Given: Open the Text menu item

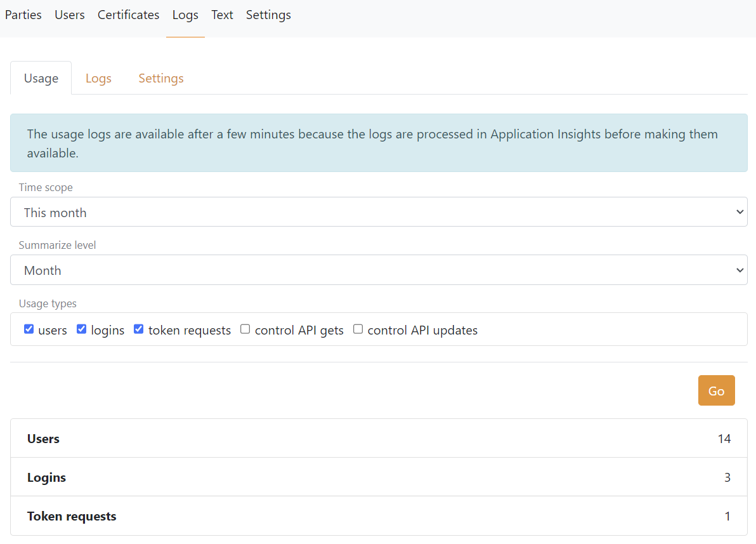Looking at the screenshot, I should pyautogui.click(x=222, y=15).
